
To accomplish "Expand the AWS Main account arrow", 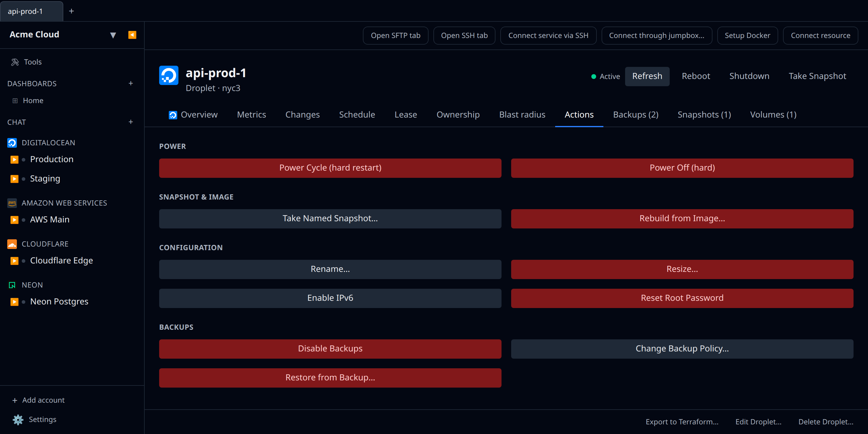I will point(14,220).
